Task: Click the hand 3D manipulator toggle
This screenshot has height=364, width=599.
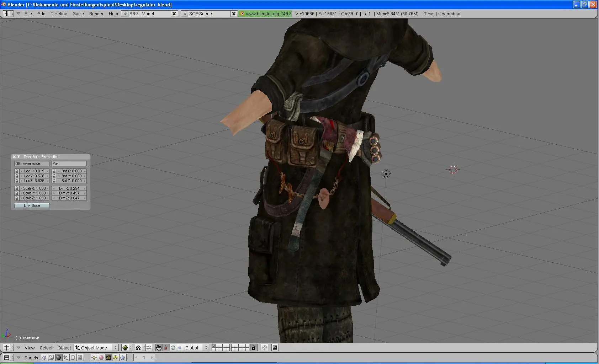Action: pos(159,348)
